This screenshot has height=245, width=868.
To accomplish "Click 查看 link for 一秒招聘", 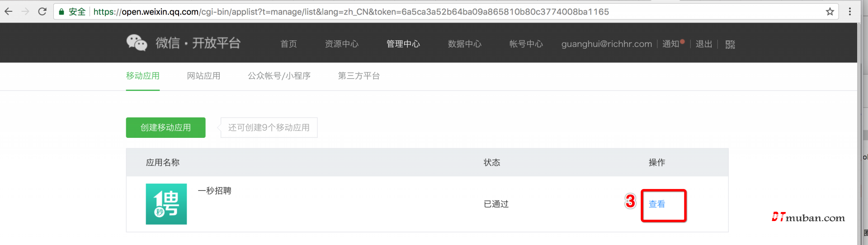I will click(656, 204).
